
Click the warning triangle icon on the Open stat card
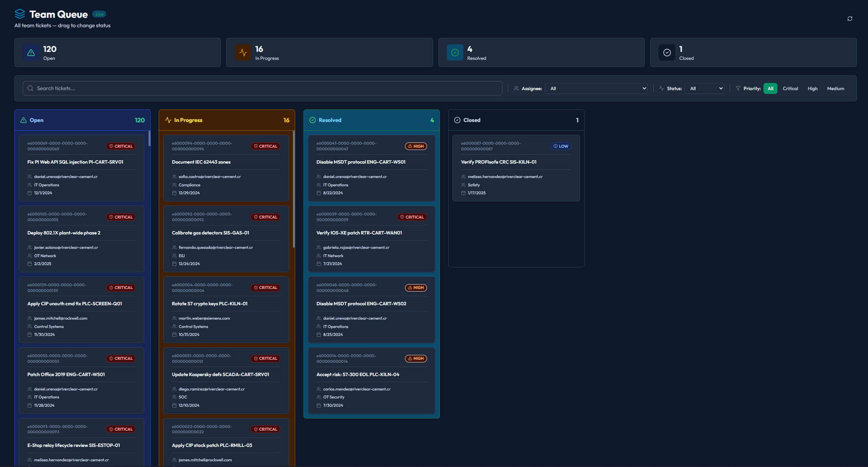point(31,53)
